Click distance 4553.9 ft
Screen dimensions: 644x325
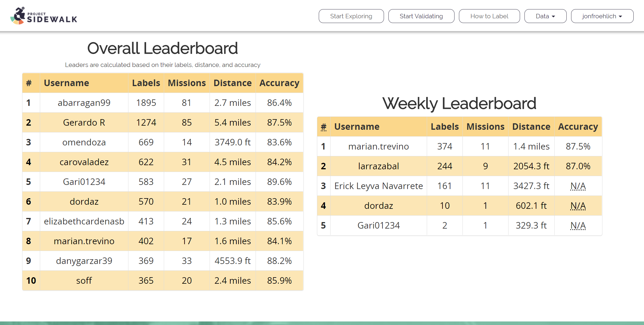point(233,261)
